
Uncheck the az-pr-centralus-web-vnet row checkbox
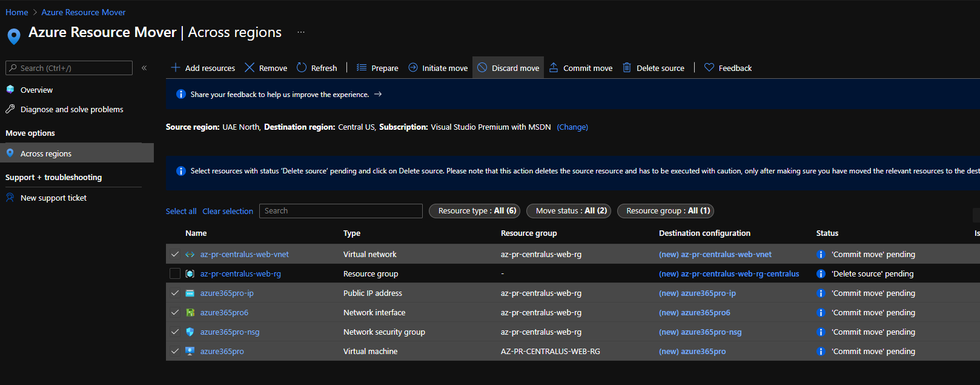(175, 255)
